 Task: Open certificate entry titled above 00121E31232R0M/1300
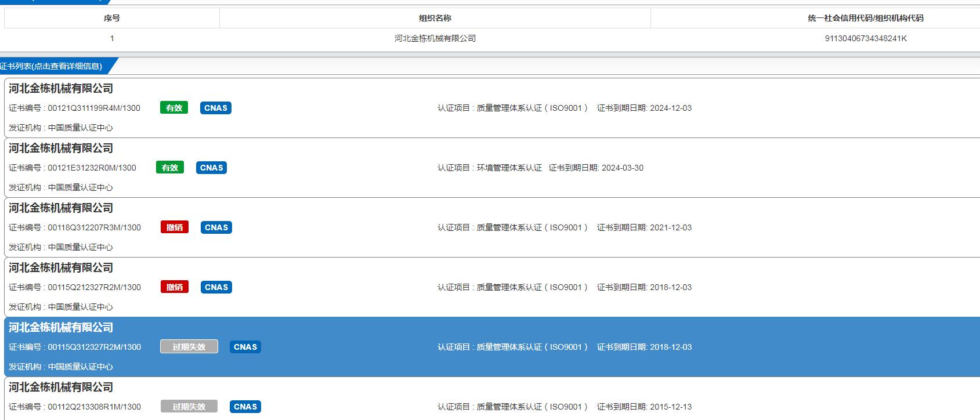point(61,148)
